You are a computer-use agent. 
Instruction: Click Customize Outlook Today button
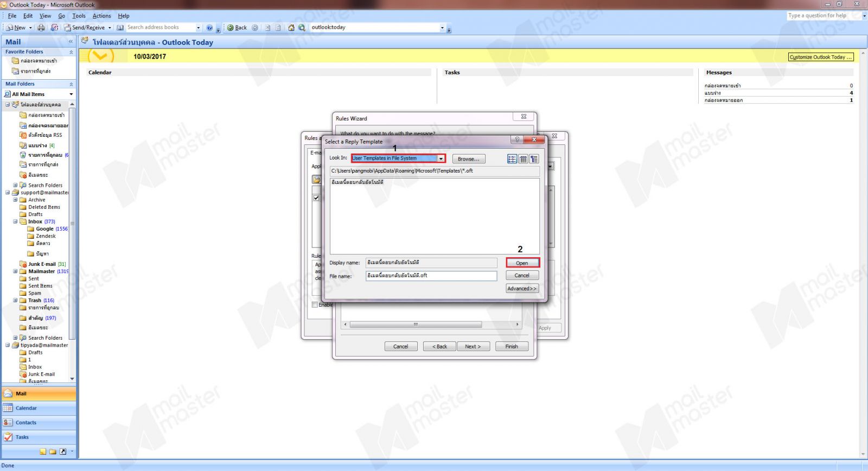(821, 57)
